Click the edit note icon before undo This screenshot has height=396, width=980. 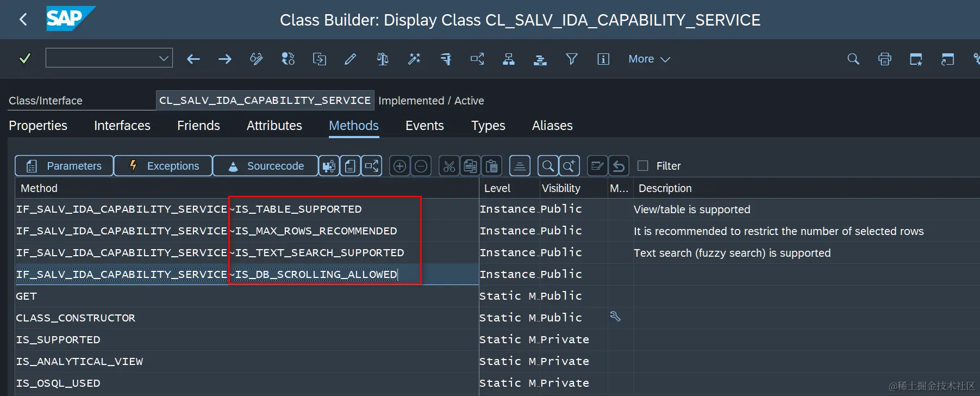coord(597,166)
